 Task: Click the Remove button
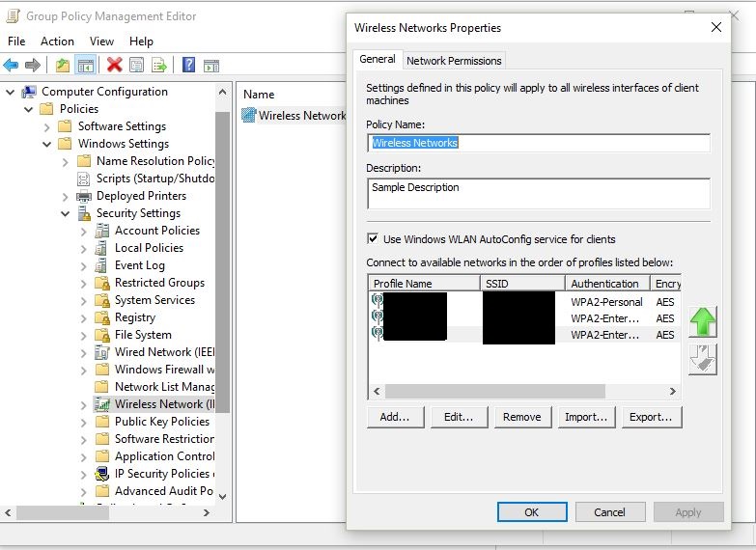pos(522,417)
